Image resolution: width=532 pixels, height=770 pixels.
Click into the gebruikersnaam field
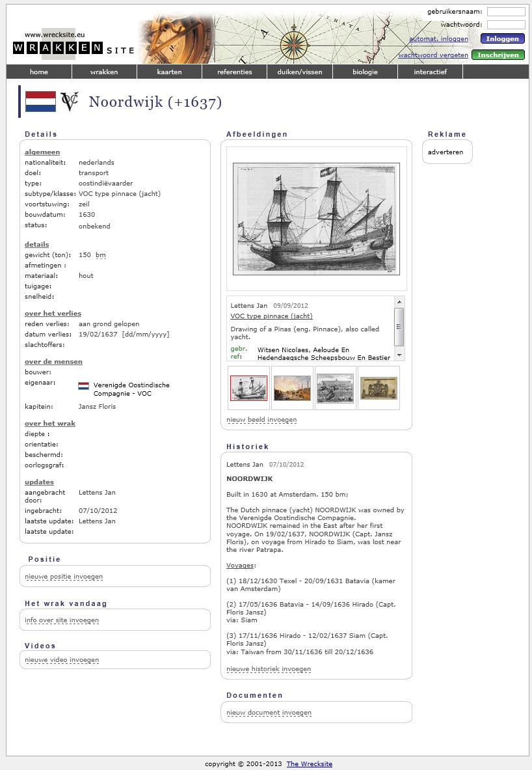tap(505, 12)
